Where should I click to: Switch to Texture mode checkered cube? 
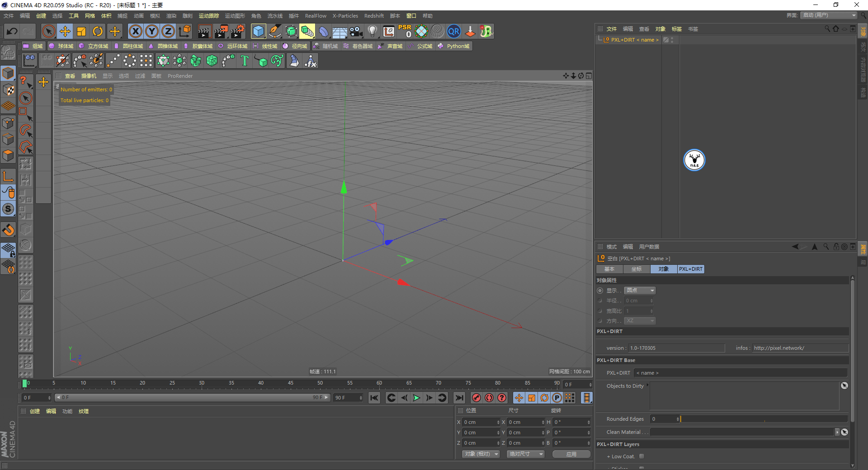tap(8, 89)
